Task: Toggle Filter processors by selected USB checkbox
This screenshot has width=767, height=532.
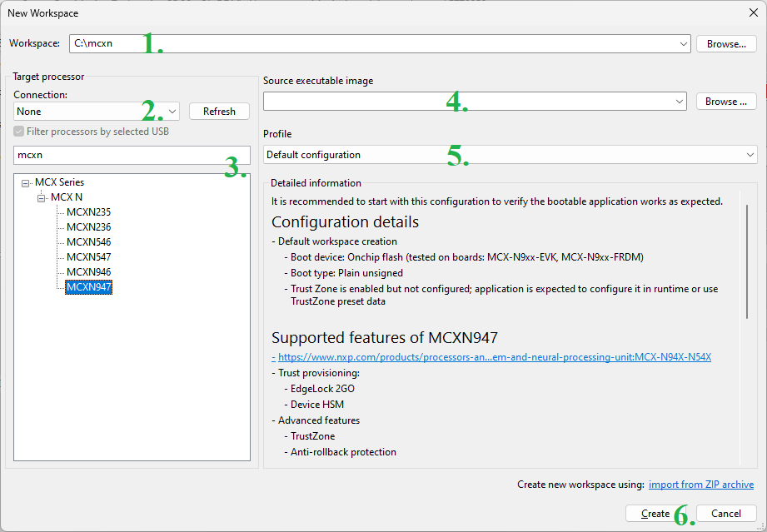Action: click(19, 132)
